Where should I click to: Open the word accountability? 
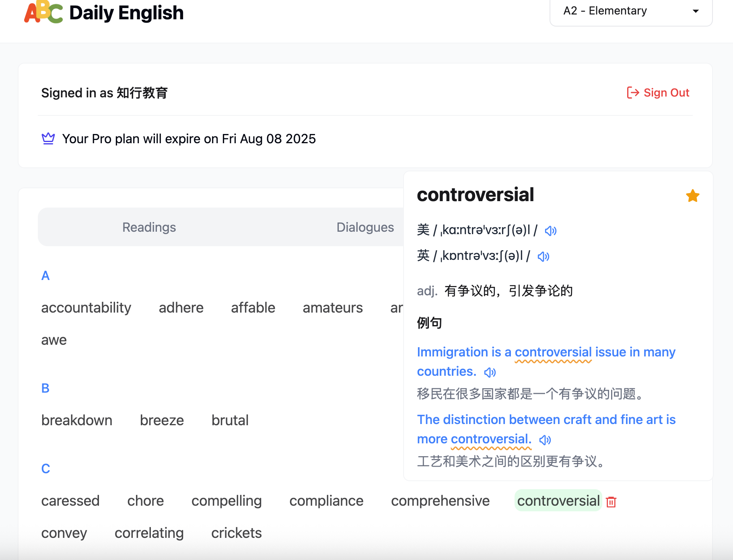coord(86,307)
